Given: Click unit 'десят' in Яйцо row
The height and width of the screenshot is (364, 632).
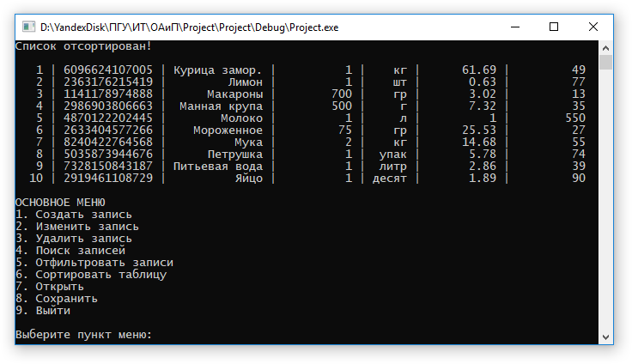Looking at the screenshot, I should click(x=389, y=179).
